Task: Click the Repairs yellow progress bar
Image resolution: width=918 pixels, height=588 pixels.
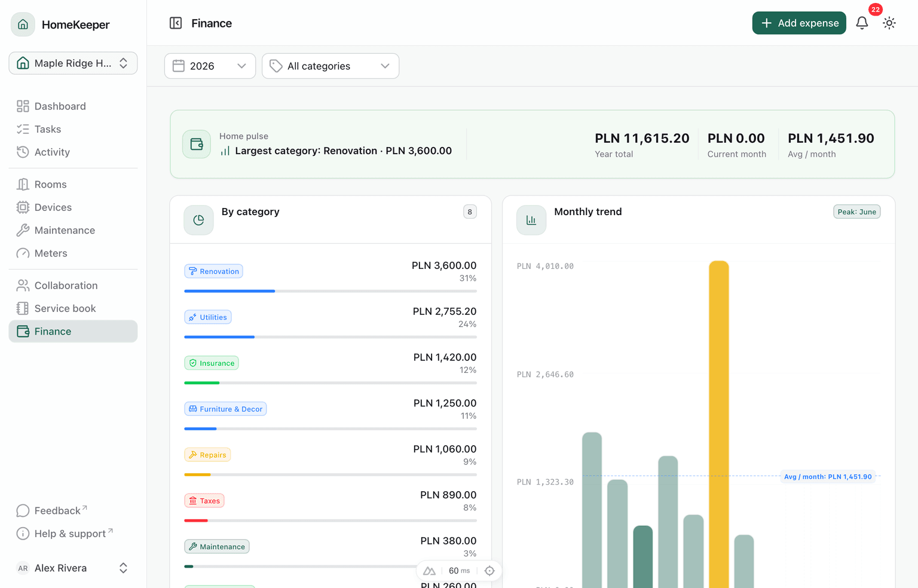Action: pos(197,474)
